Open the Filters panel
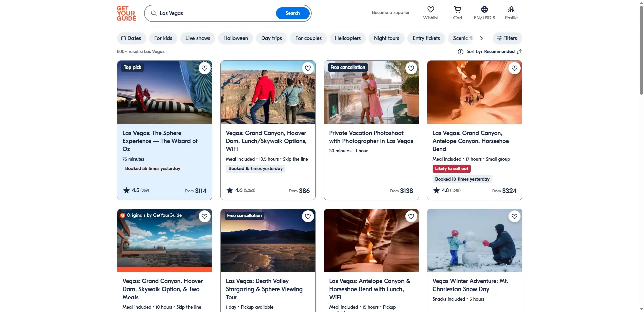 tap(507, 38)
